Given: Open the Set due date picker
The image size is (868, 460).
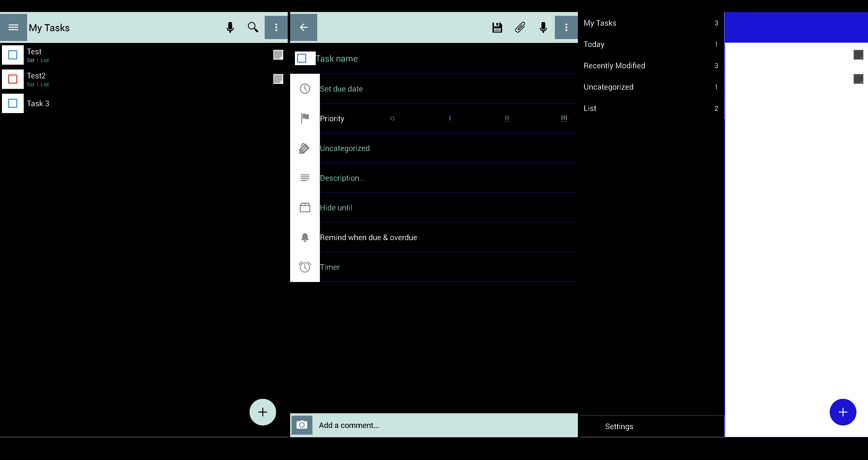Looking at the screenshot, I should 448,89.
